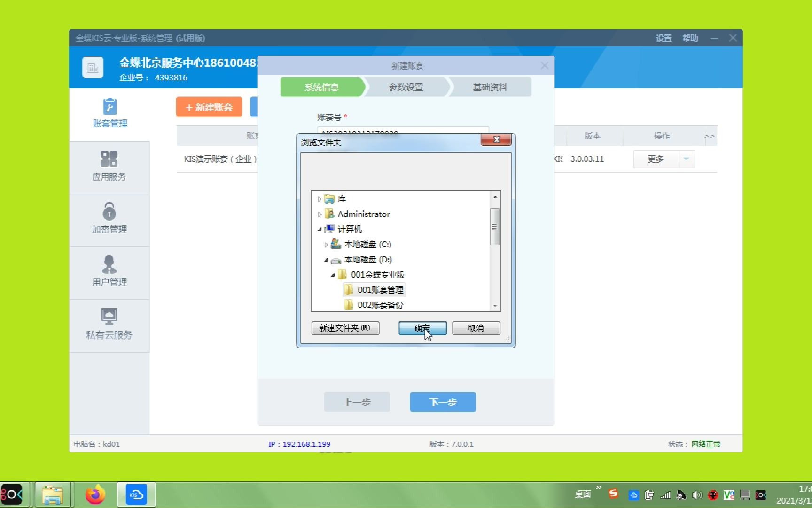Click the blue KIS cloud tray icon
This screenshot has height=508, width=812.
633,495
